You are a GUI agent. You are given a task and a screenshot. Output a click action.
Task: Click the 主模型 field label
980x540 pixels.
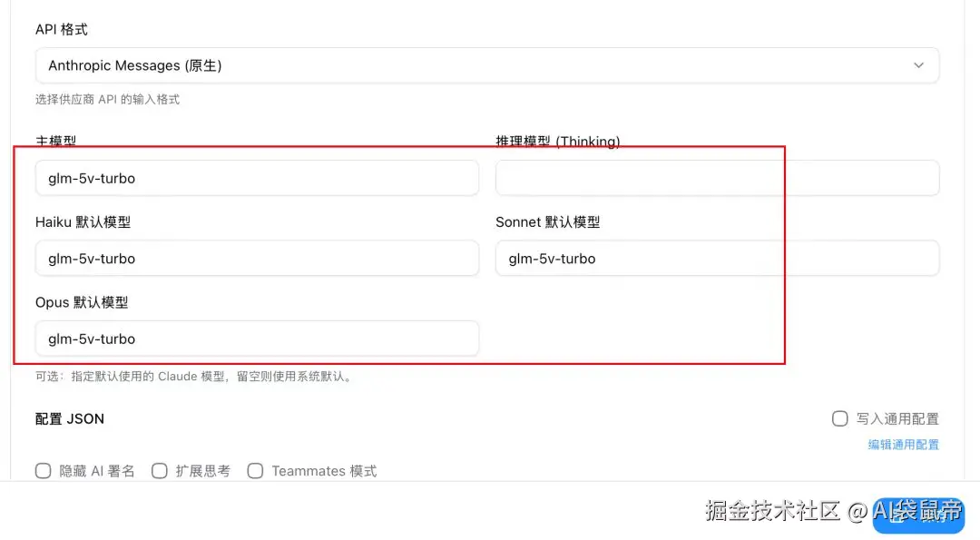(55, 142)
